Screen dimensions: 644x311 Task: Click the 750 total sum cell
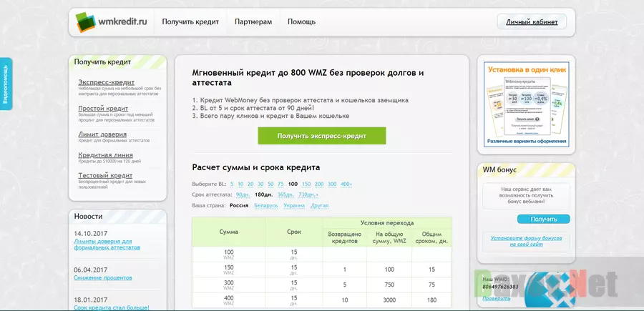[389, 285]
